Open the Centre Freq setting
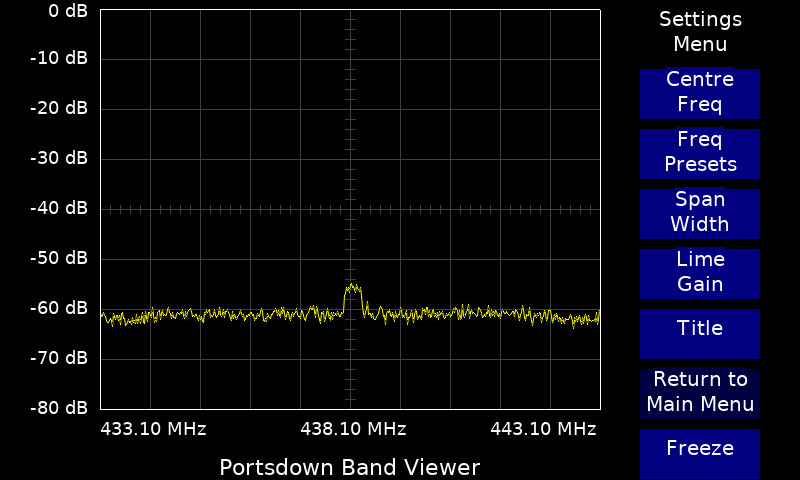 tap(700, 93)
